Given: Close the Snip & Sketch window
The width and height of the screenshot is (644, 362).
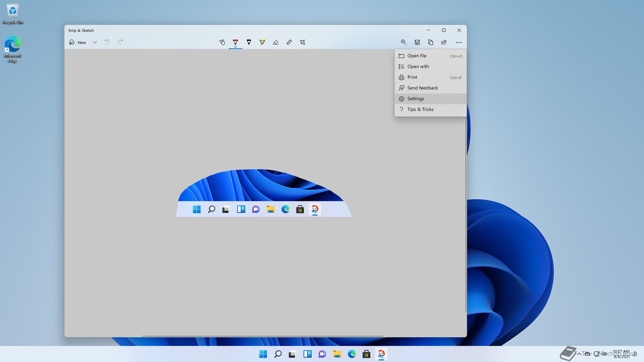Looking at the screenshot, I should click(x=459, y=30).
